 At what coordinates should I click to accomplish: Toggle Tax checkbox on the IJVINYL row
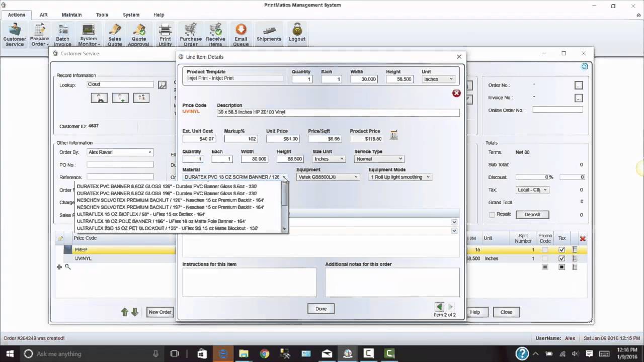pos(562,258)
